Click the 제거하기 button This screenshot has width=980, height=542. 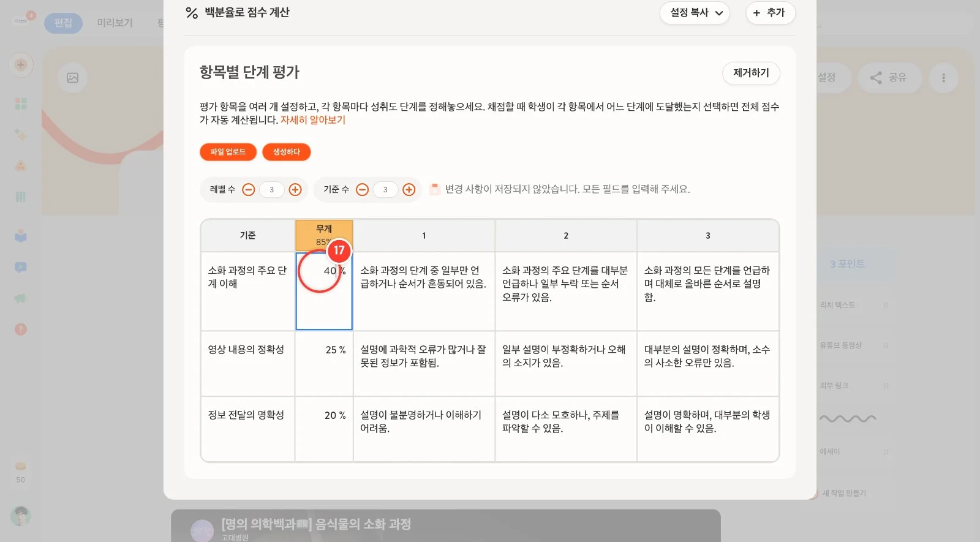pos(751,73)
